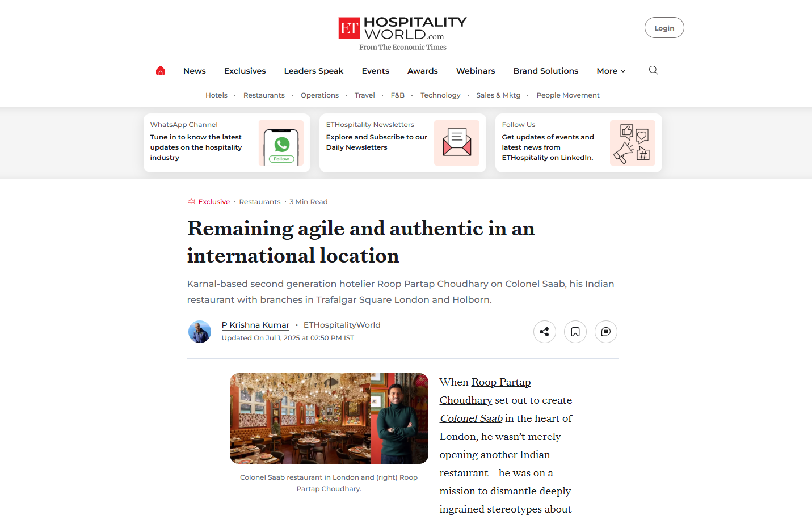Open the Exclusives menu item
812x520 pixels.
click(245, 71)
